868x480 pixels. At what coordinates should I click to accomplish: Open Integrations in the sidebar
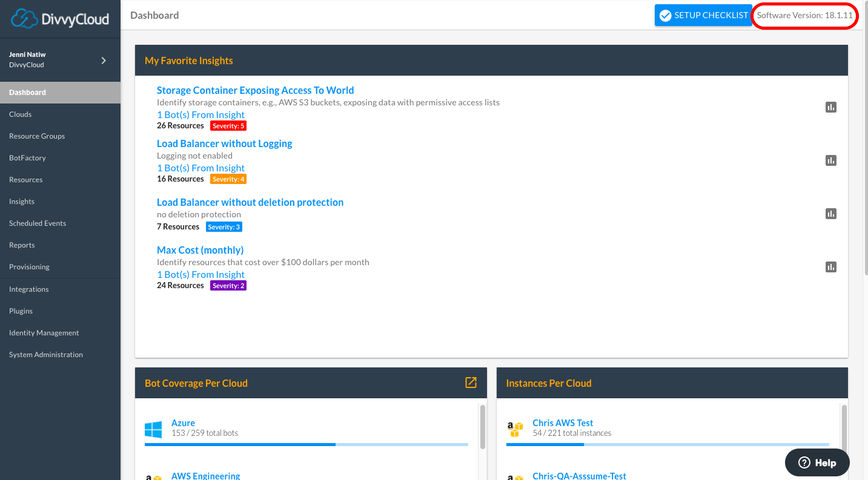60,289
